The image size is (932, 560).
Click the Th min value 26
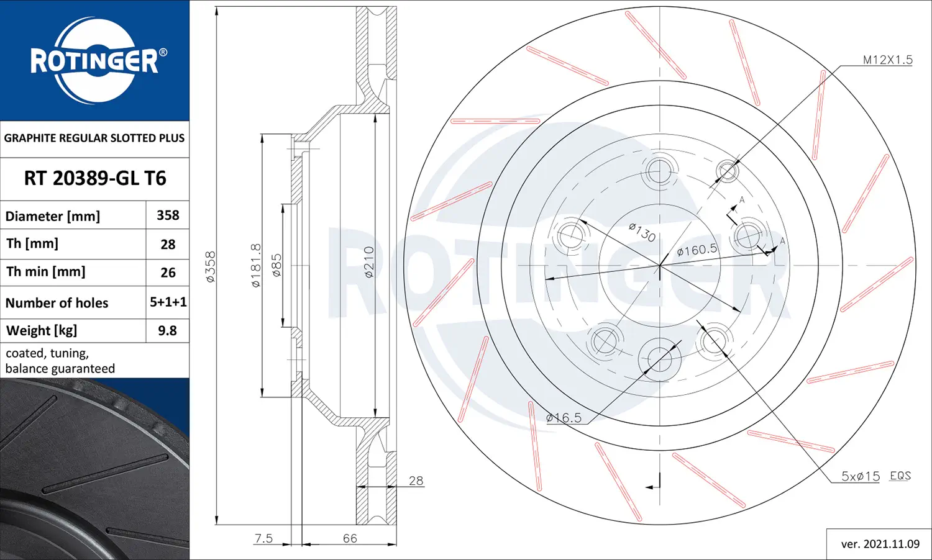tap(168, 272)
